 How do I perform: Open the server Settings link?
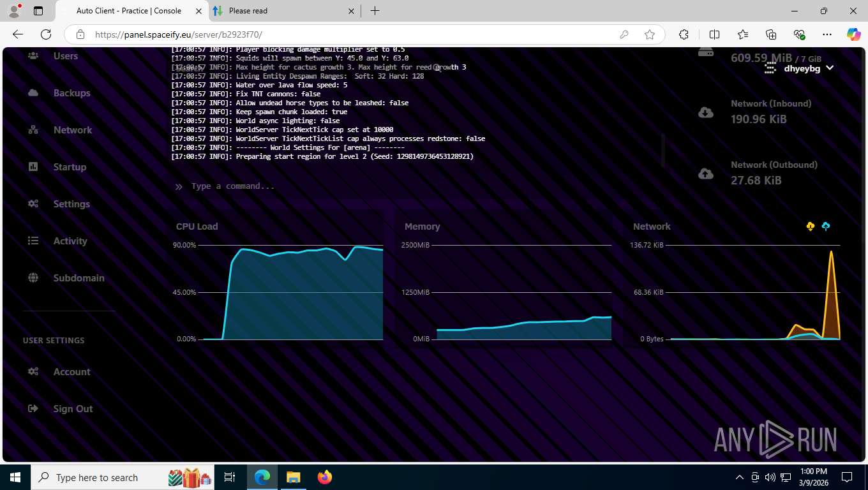[x=71, y=204]
